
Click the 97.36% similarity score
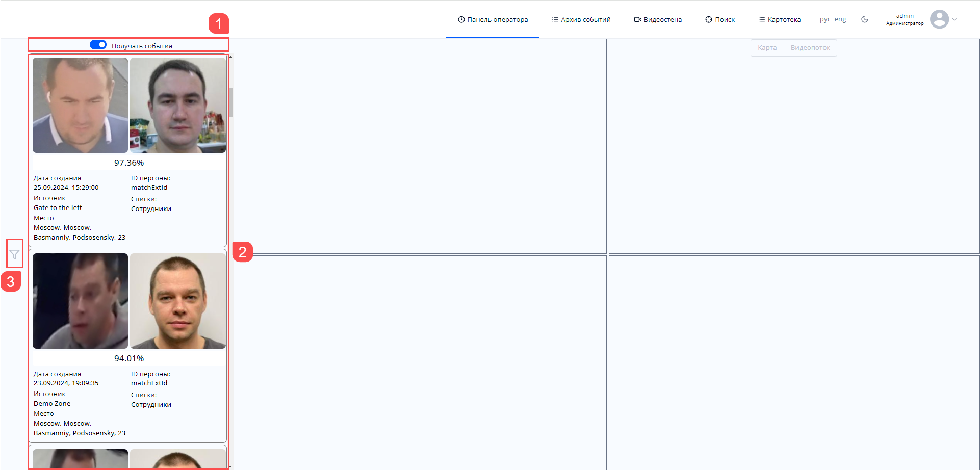tap(129, 163)
